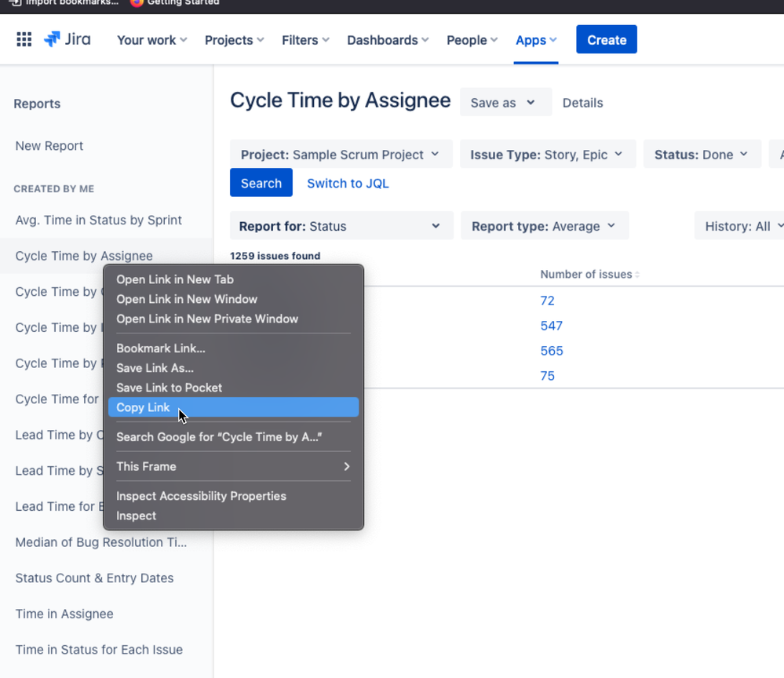Click the issue count 72
This screenshot has width=784, height=678.
point(547,301)
